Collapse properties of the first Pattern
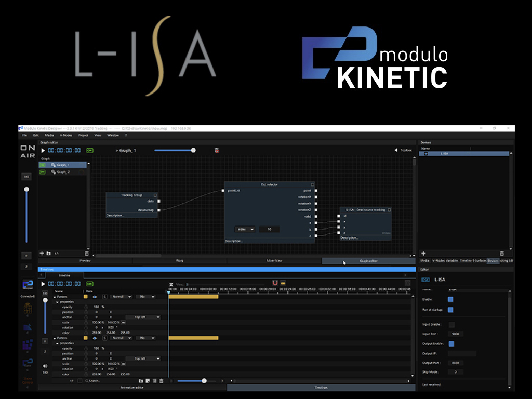Screen dimensions: 532x399 tap(57, 302)
